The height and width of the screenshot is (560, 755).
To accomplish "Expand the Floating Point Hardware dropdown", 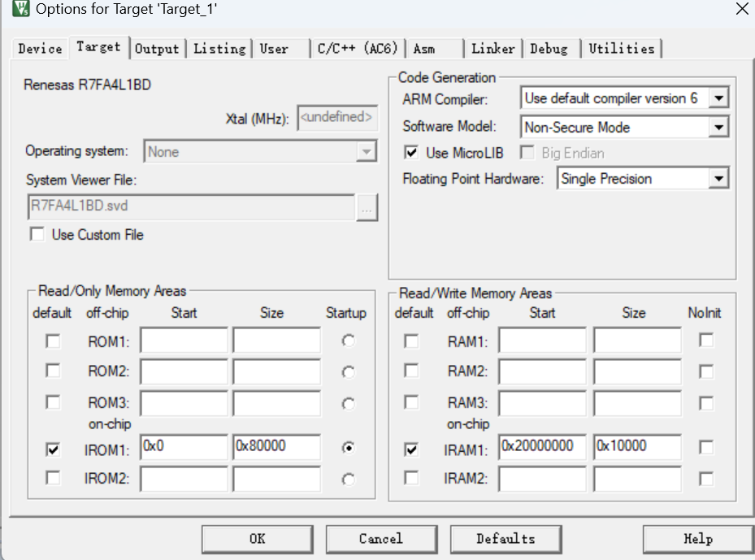I will 719,179.
